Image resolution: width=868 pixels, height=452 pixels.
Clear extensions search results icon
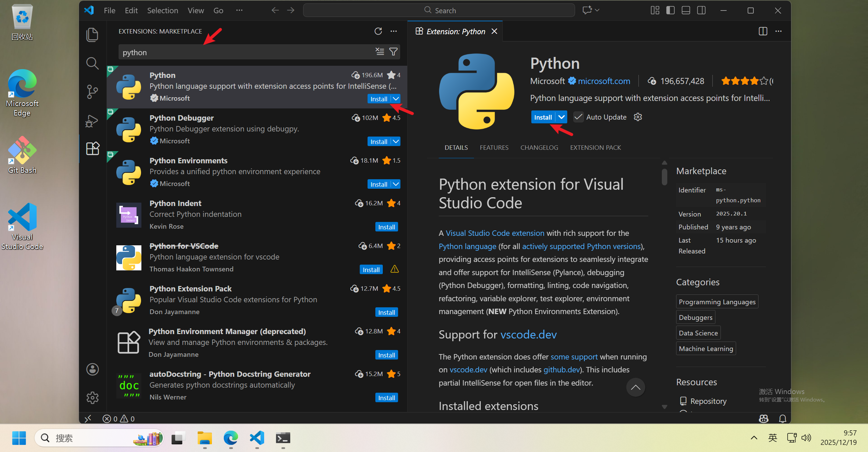[380, 52]
